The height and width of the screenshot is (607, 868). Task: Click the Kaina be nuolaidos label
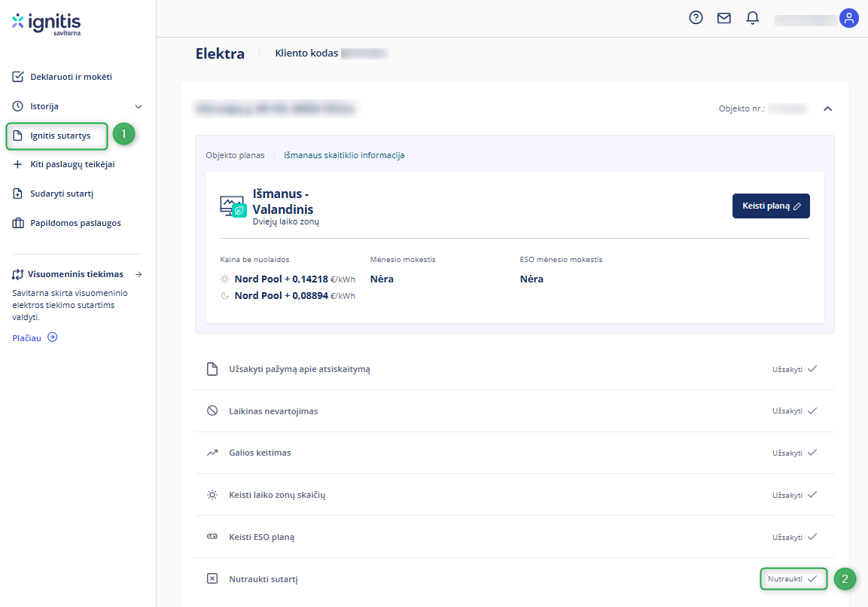254,259
